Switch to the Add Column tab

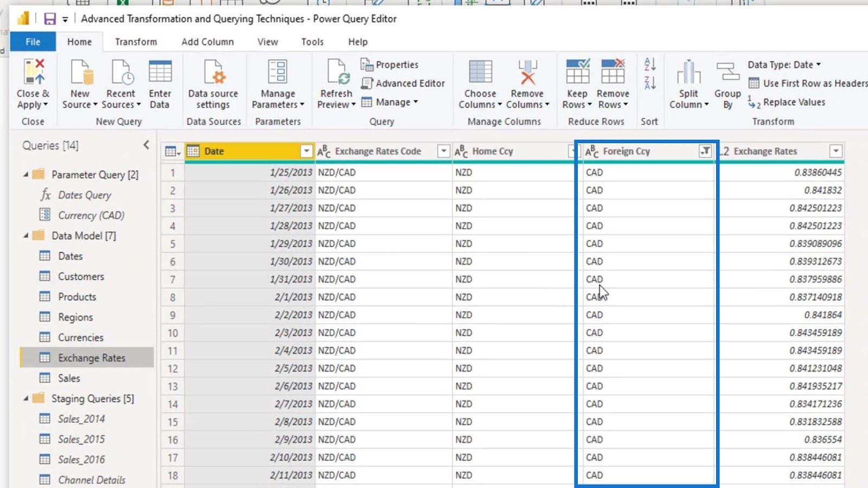(208, 42)
